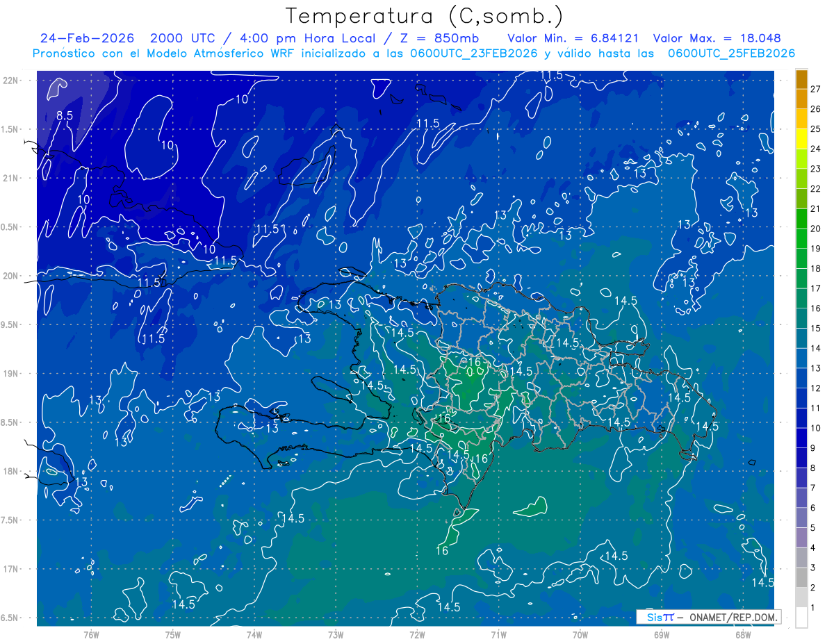The width and height of the screenshot is (834, 644).
Task: Click value "3" on the color scale
Action: click(813, 568)
